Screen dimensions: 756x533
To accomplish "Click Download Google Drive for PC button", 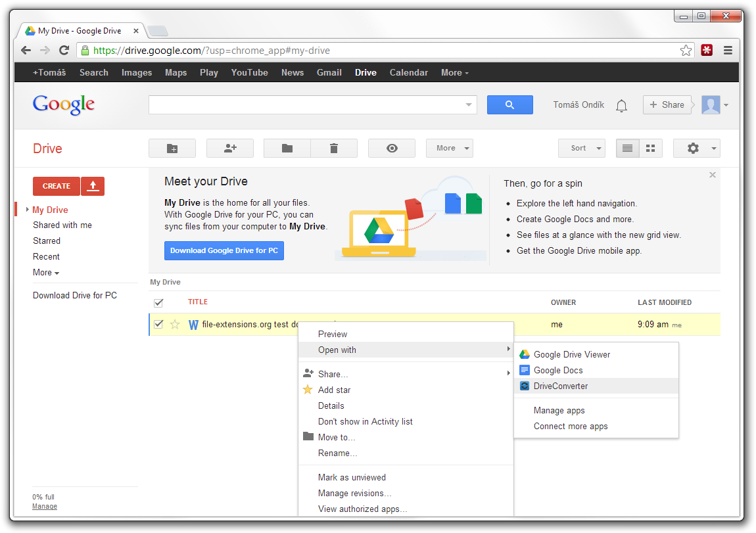I will click(224, 250).
